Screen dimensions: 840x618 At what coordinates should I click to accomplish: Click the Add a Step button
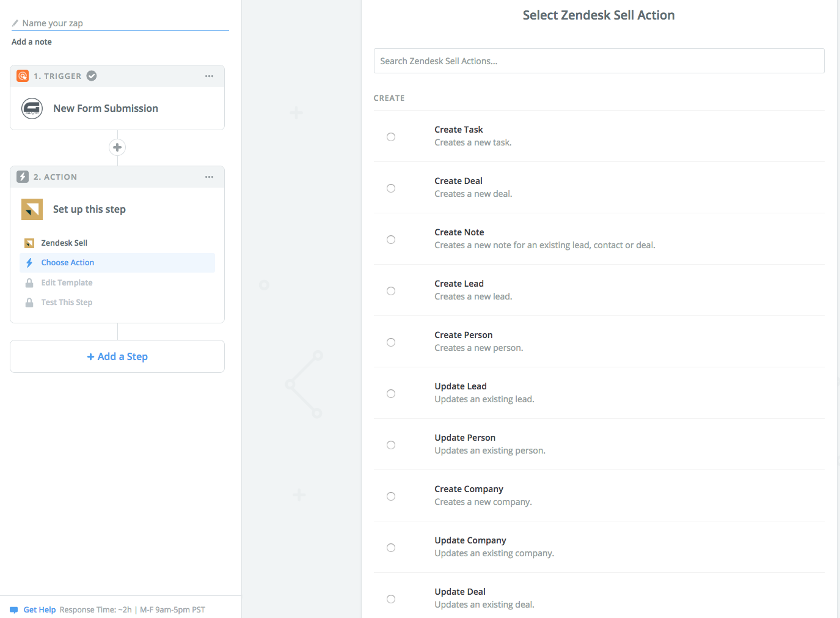tap(117, 356)
